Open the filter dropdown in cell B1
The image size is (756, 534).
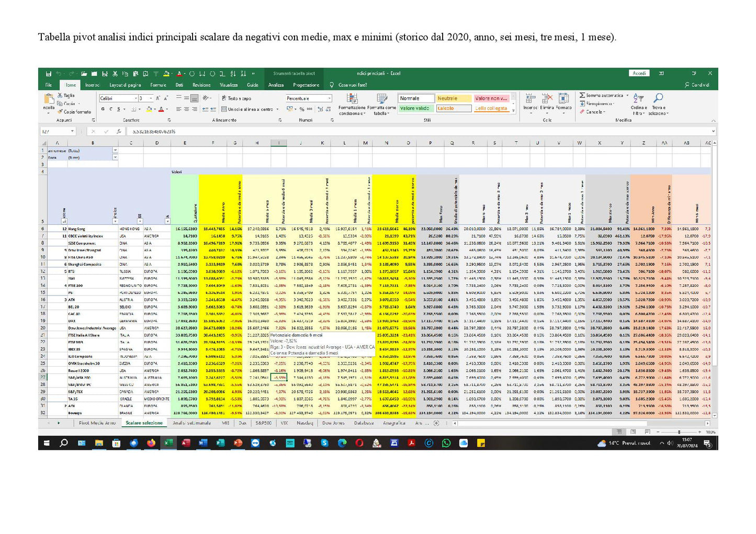tap(115, 151)
